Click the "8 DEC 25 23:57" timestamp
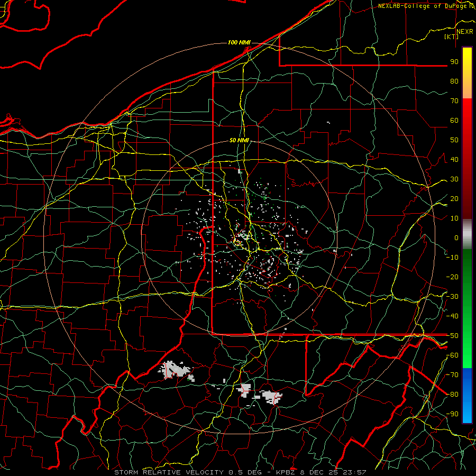 [x=334, y=472]
